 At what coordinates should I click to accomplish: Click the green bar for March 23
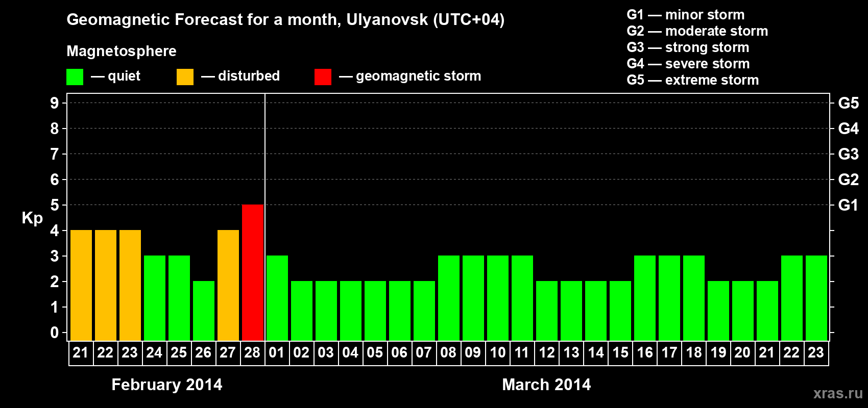(x=816, y=298)
